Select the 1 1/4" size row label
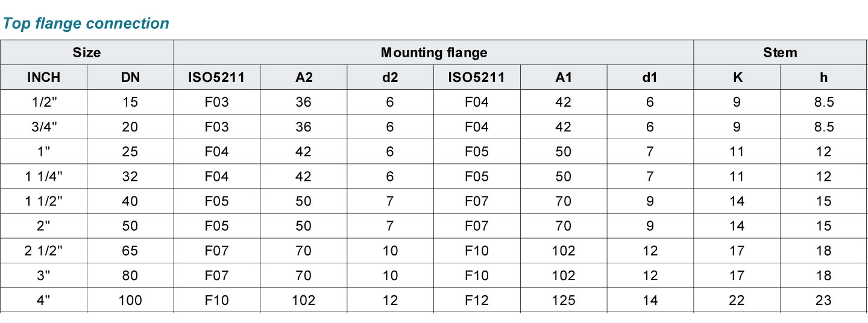 [x=44, y=177]
